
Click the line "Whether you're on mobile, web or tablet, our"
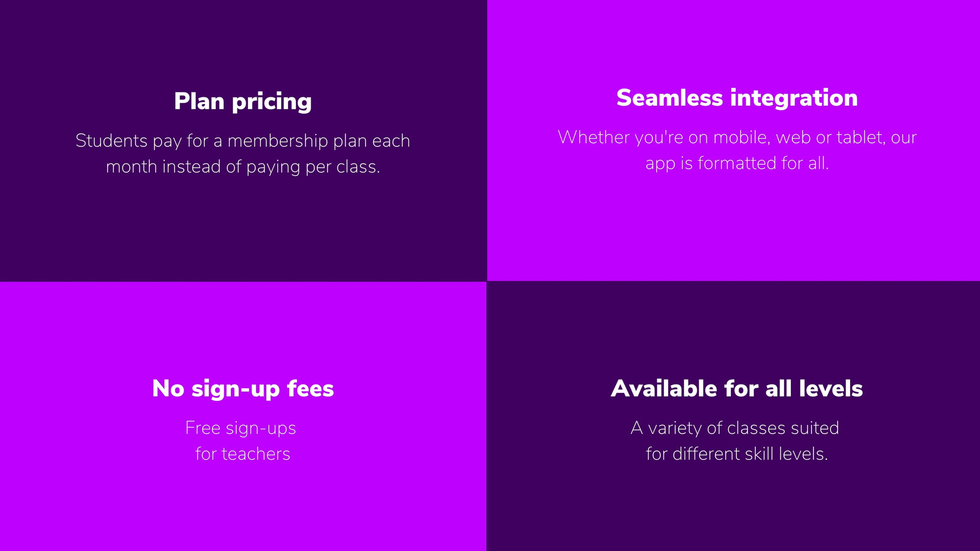coord(737,137)
